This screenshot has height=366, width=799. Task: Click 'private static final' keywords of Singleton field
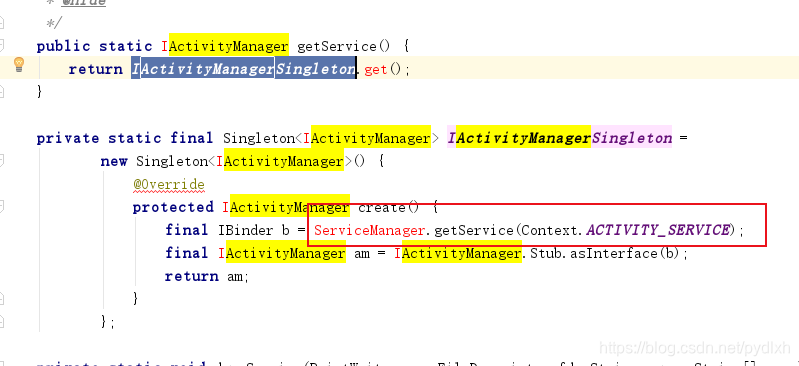[x=125, y=138]
